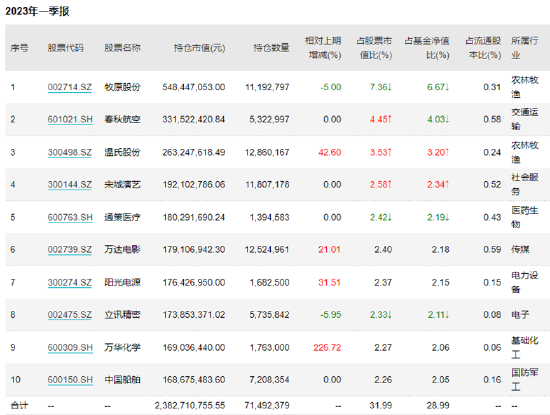Open stock code link 600150.SH
The width and height of the screenshot is (550, 415).
[70, 380]
